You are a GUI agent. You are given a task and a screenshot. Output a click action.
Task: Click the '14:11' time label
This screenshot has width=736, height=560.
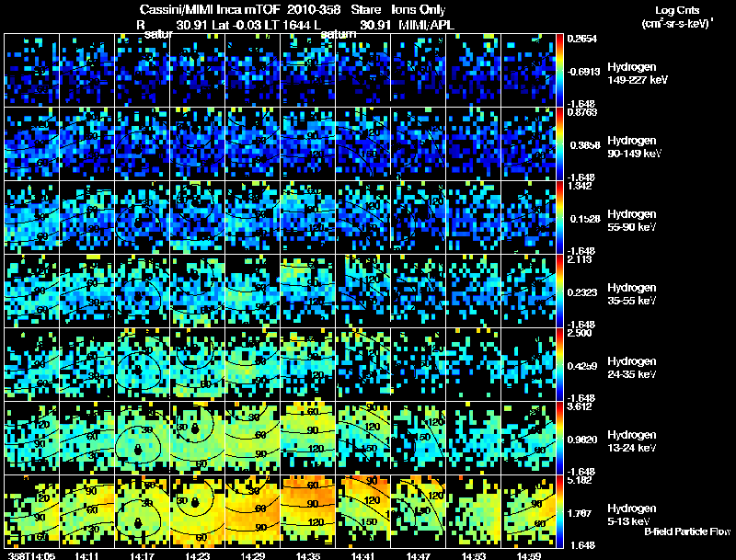tap(86, 555)
